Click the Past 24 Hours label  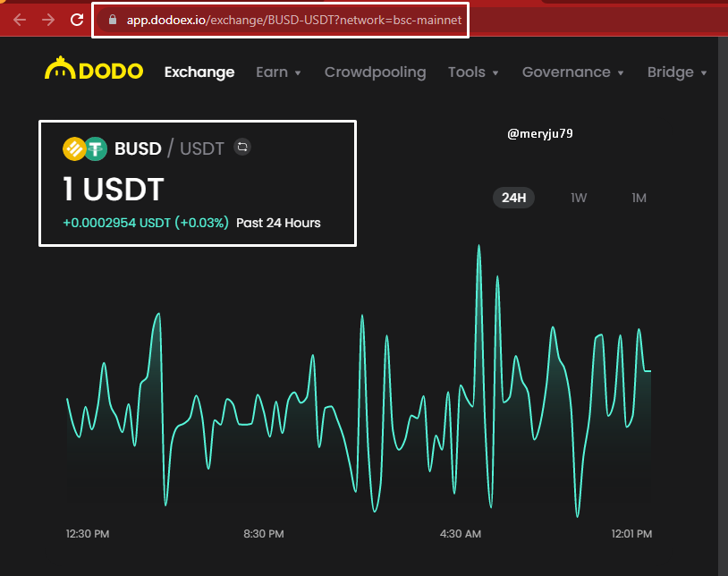[x=278, y=223]
